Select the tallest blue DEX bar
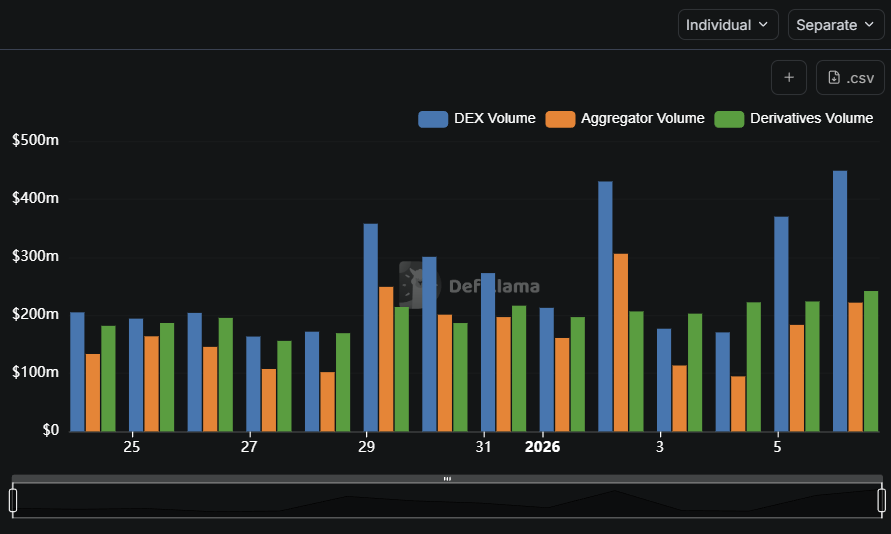This screenshot has width=891, height=534. (840, 300)
